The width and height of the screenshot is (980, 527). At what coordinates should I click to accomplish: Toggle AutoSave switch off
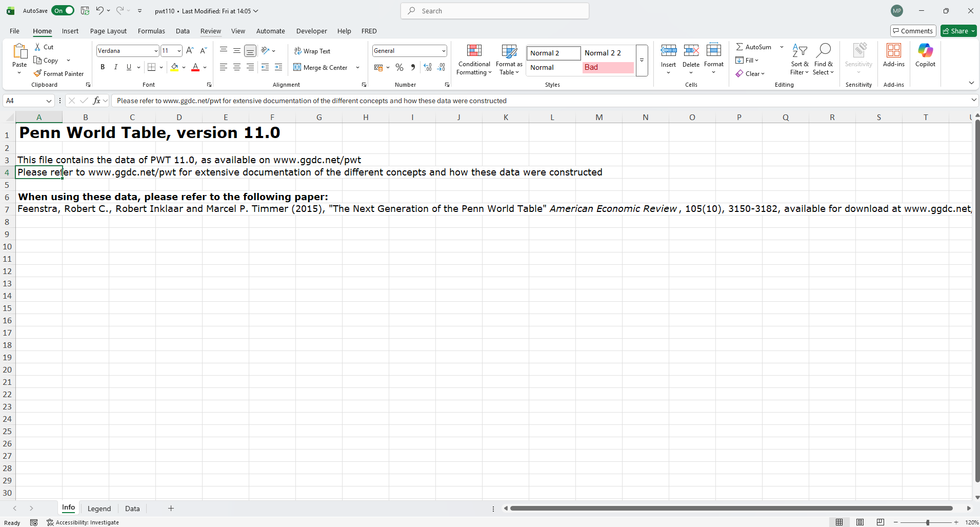63,11
